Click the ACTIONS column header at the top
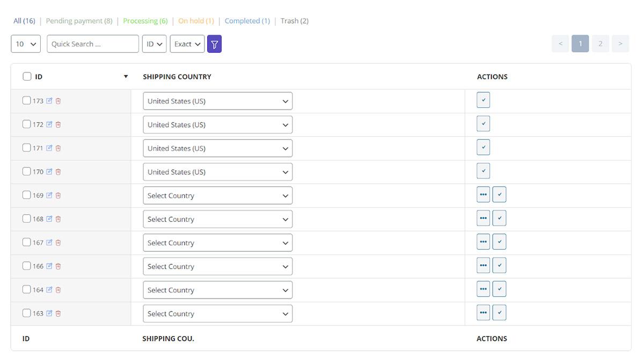This screenshot has width=644, height=356. click(492, 77)
